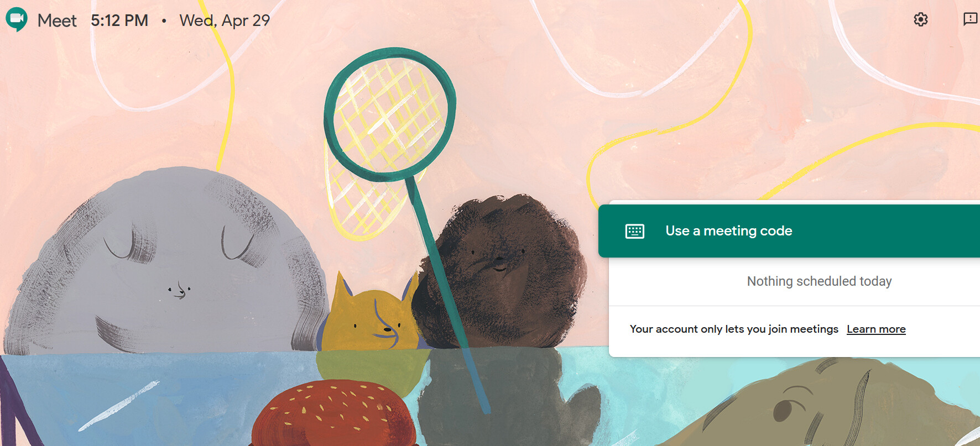Follow the Learn more link
This screenshot has height=446, width=980.
click(876, 329)
